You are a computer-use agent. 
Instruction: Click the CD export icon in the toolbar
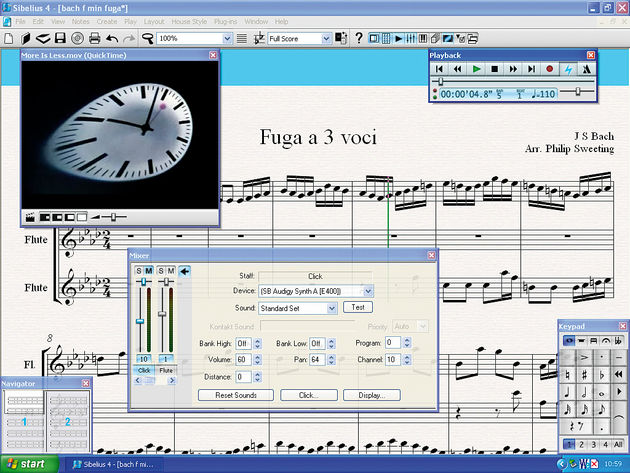[x=77, y=39]
